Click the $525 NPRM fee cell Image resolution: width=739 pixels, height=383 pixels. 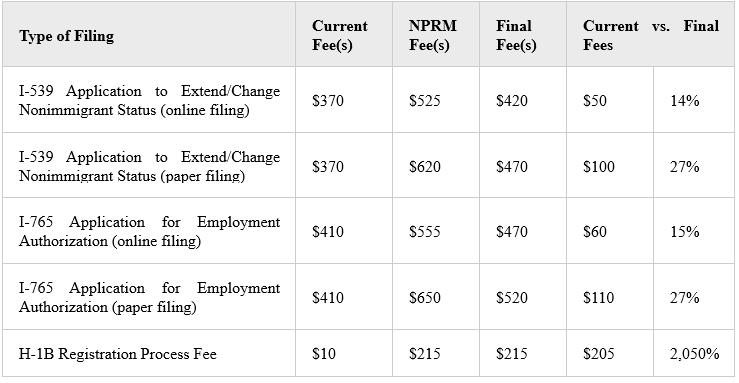(436, 100)
